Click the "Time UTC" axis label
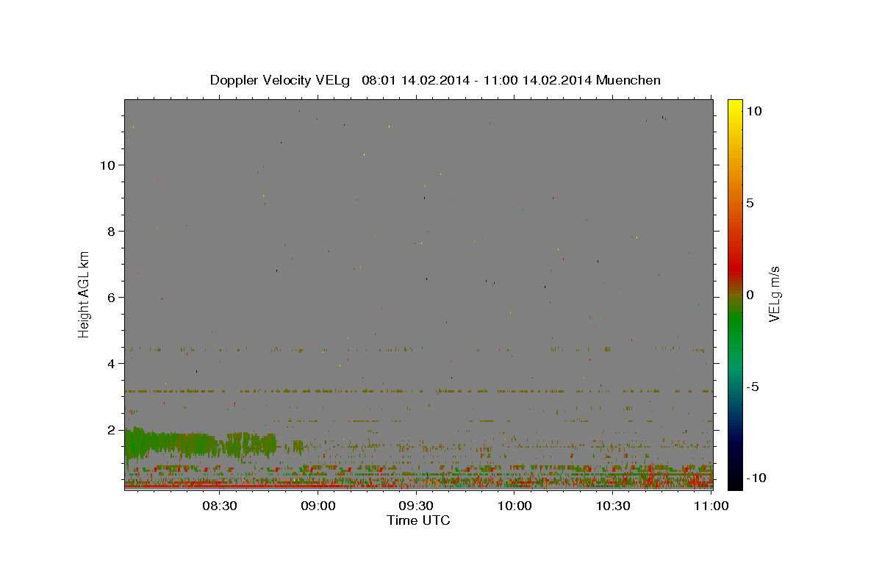Viewport: 882px width, 588px height. [418, 520]
